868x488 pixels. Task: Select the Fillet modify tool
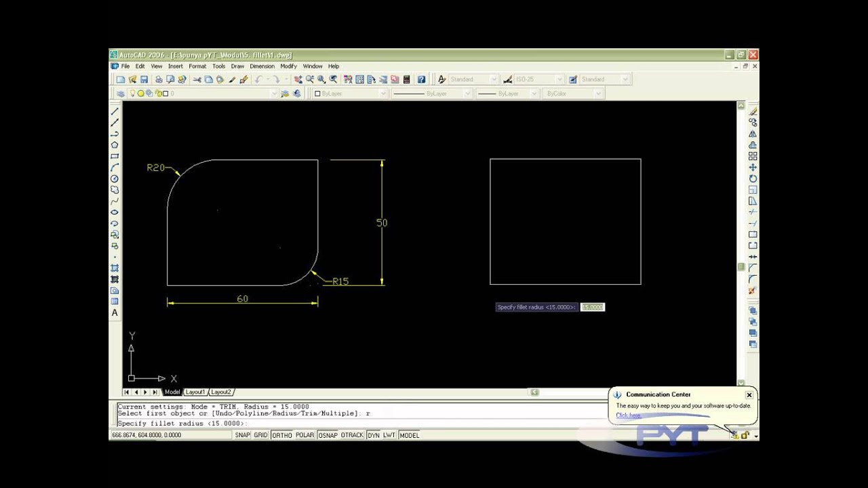coord(753,279)
